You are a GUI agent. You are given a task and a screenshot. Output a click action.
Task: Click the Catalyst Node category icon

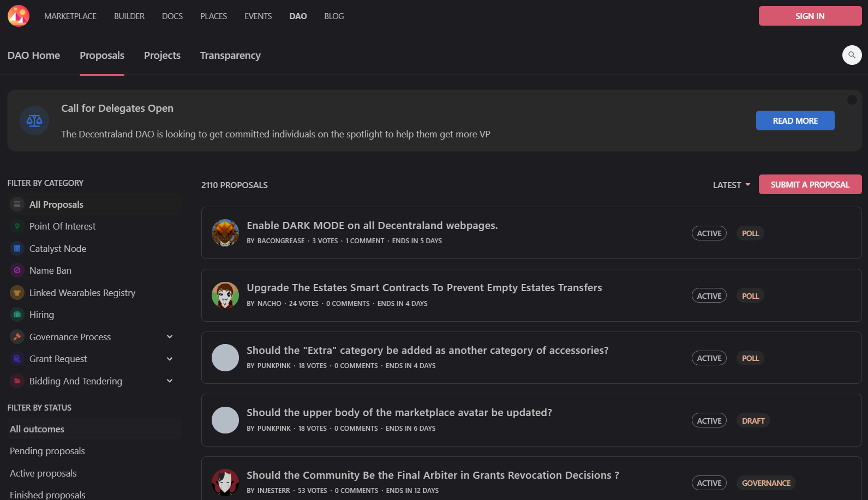17,249
